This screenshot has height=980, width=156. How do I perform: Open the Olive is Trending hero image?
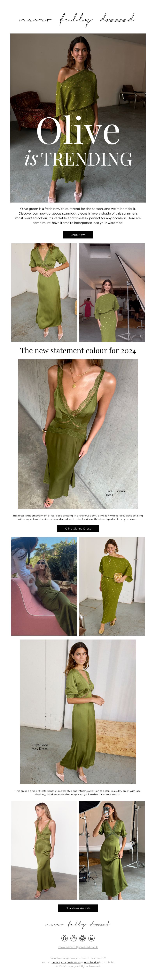[x=78, y=118]
